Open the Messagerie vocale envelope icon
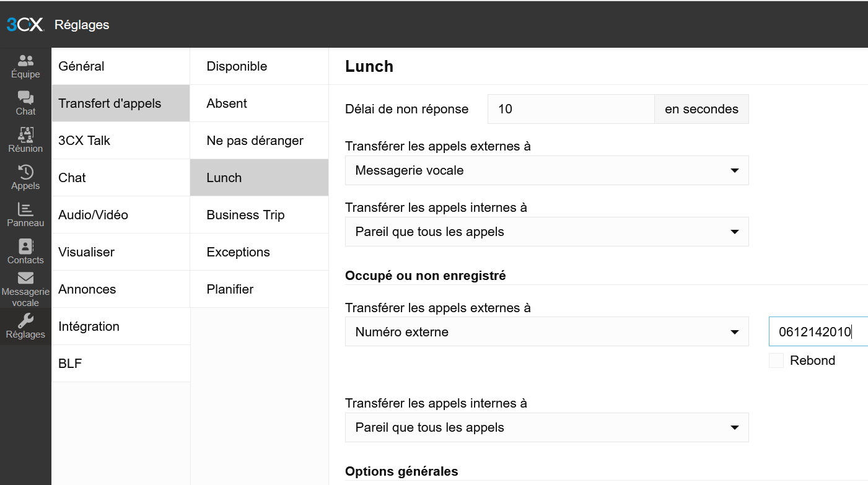This screenshot has width=868, height=485. click(x=25, y=279)
